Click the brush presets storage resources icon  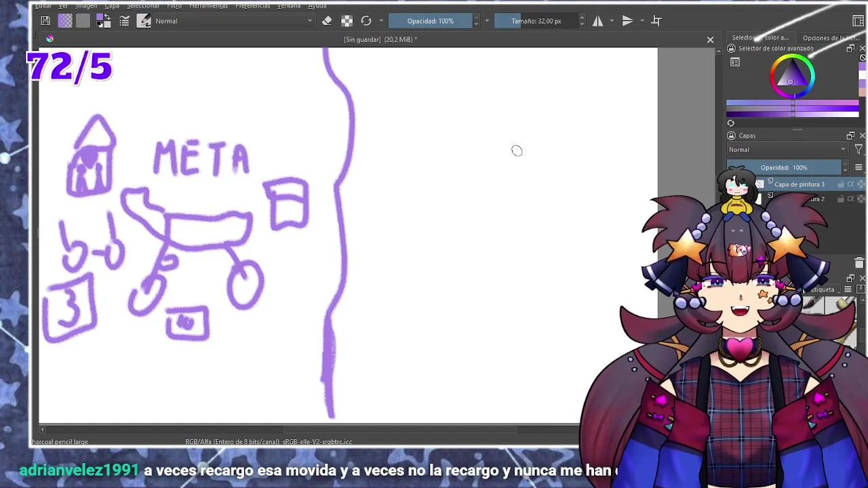(x=859, y=289)
